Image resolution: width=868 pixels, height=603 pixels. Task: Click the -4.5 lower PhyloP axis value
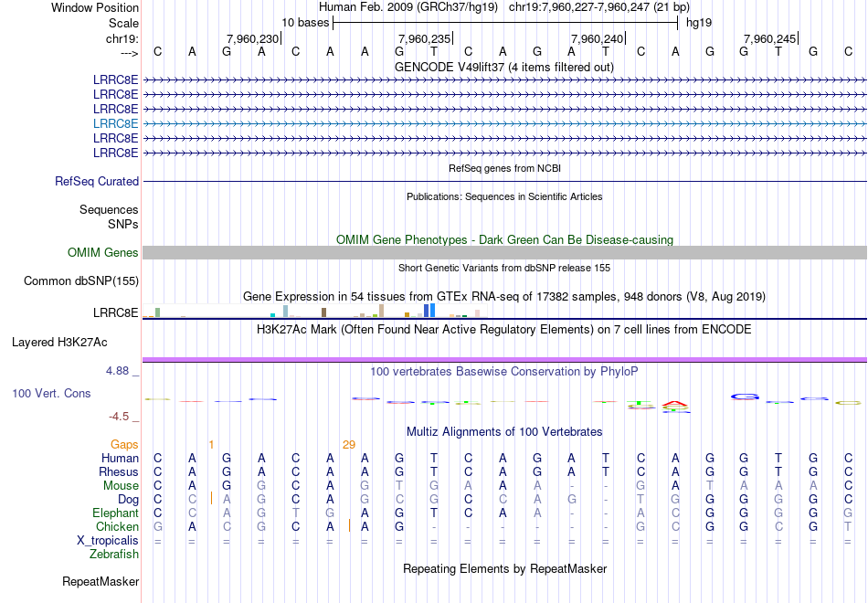tap(118, 417)
